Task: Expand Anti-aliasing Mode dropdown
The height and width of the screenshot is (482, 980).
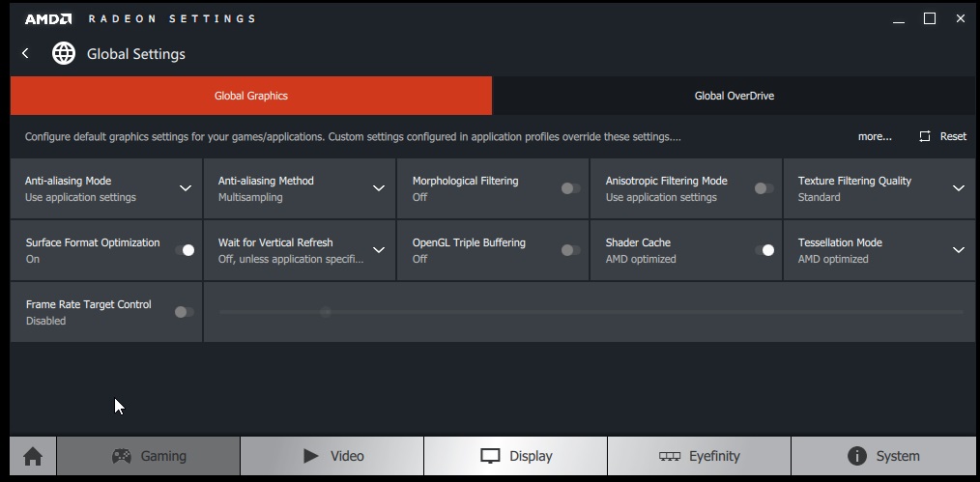Action: tap(185, 188)
